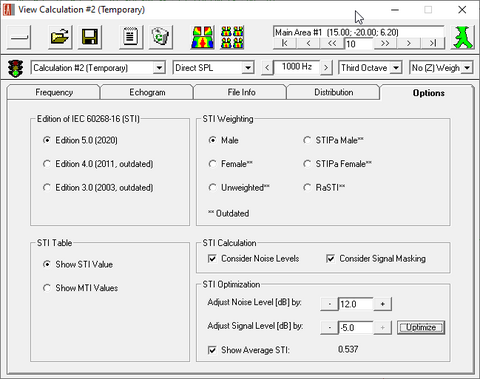Switch to the Frequency tab

tap(54, 92)
